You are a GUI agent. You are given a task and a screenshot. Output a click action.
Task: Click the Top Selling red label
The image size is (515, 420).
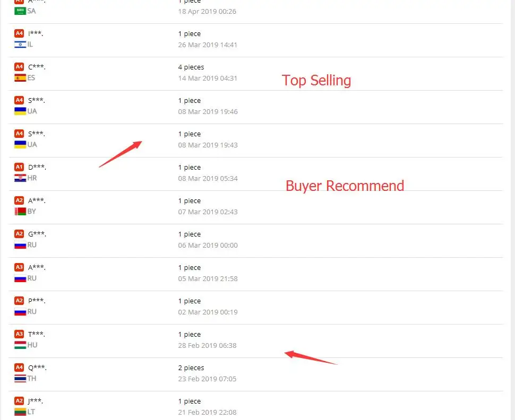[x=316, y=81]
